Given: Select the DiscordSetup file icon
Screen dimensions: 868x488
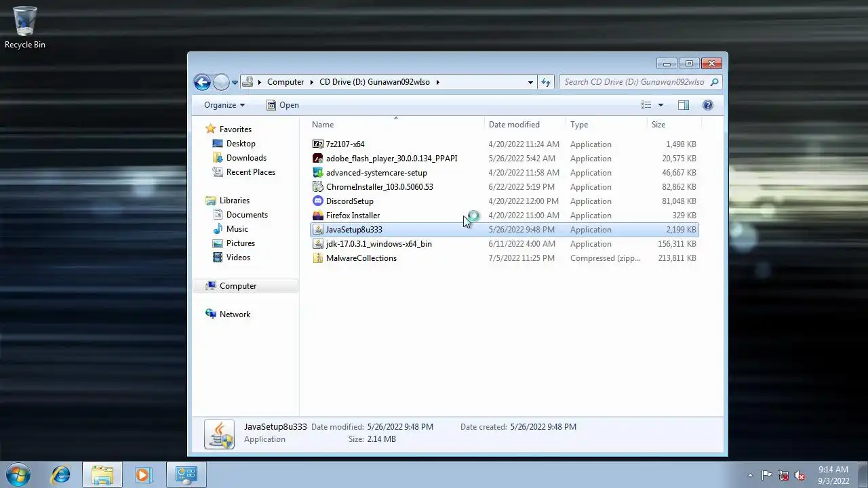Looking at the screenshot, I should tap(318, 201).
